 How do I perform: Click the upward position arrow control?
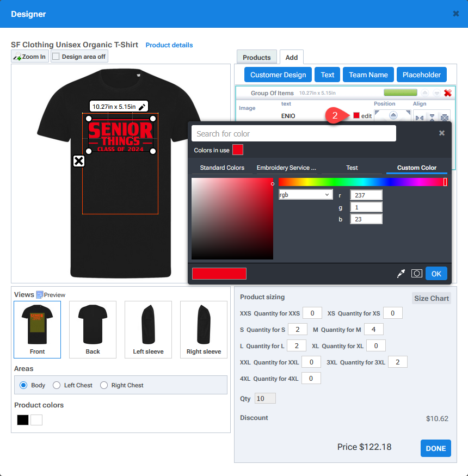point(393,115)
